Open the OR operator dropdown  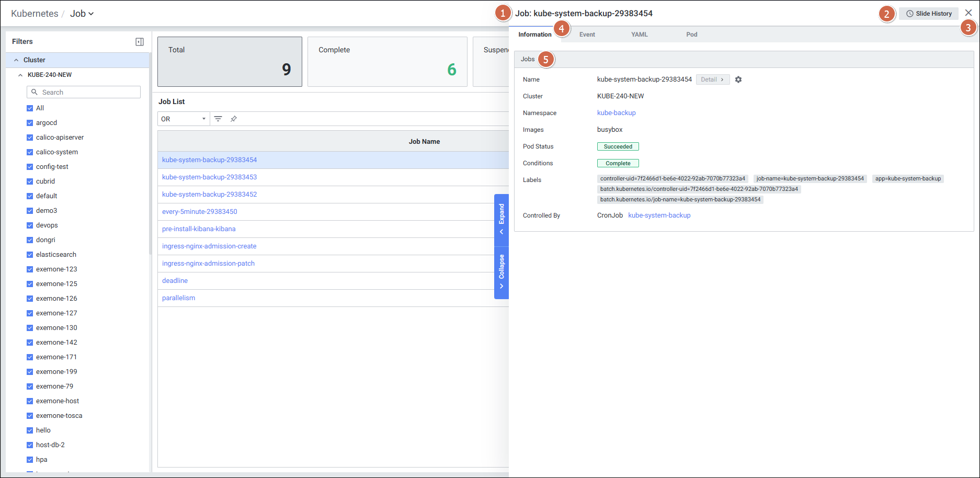click(x=184, y=119)
